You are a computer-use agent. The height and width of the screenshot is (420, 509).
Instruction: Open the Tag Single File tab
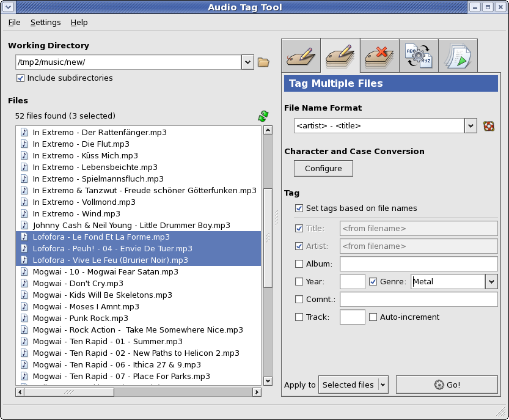pyautogui.click(x=301, y=56)
